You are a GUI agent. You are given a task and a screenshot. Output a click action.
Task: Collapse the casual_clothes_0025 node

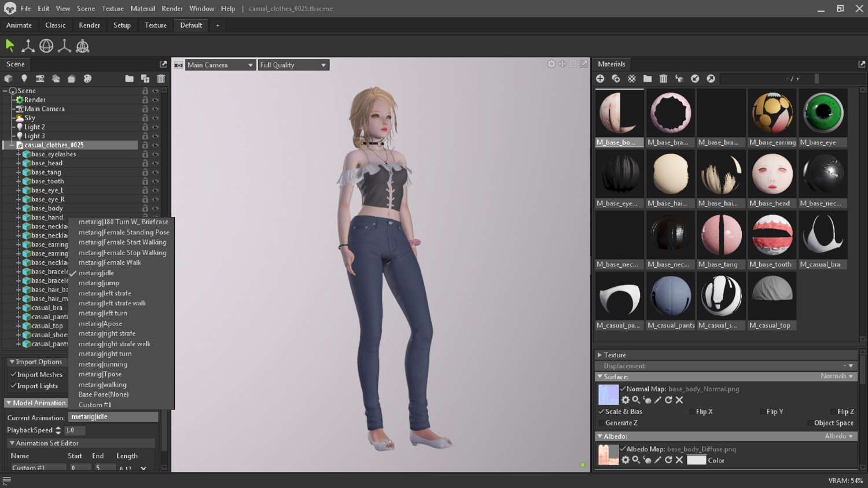pyautogui.click(x=12, y=145)
